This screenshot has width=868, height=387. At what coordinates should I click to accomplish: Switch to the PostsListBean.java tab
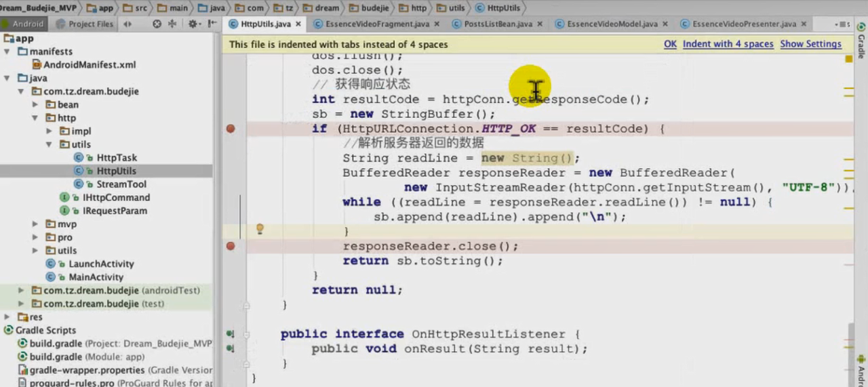[498, 24]
